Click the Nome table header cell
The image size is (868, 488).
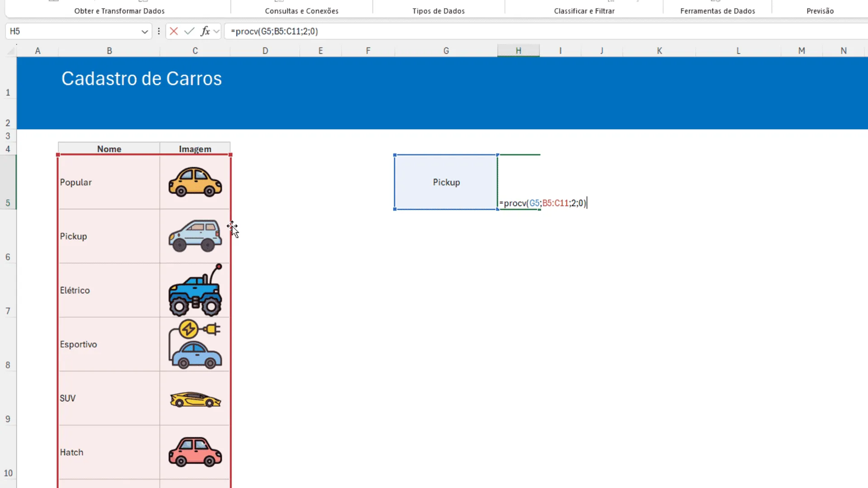[x=109, y=149]
